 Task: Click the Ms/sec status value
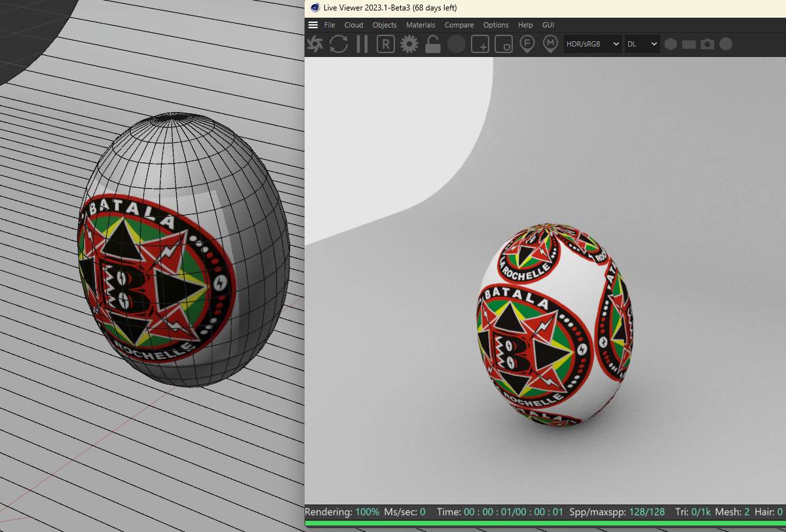click(404, 512)
